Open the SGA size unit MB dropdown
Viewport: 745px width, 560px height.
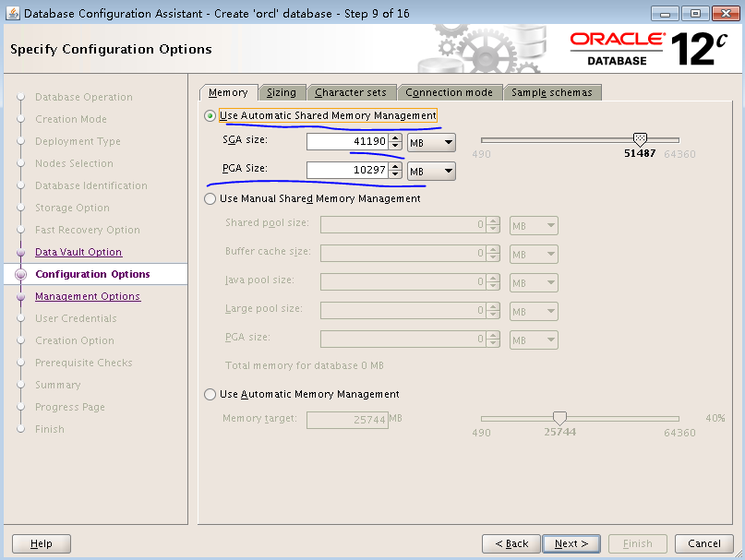[x=431, y=142]
